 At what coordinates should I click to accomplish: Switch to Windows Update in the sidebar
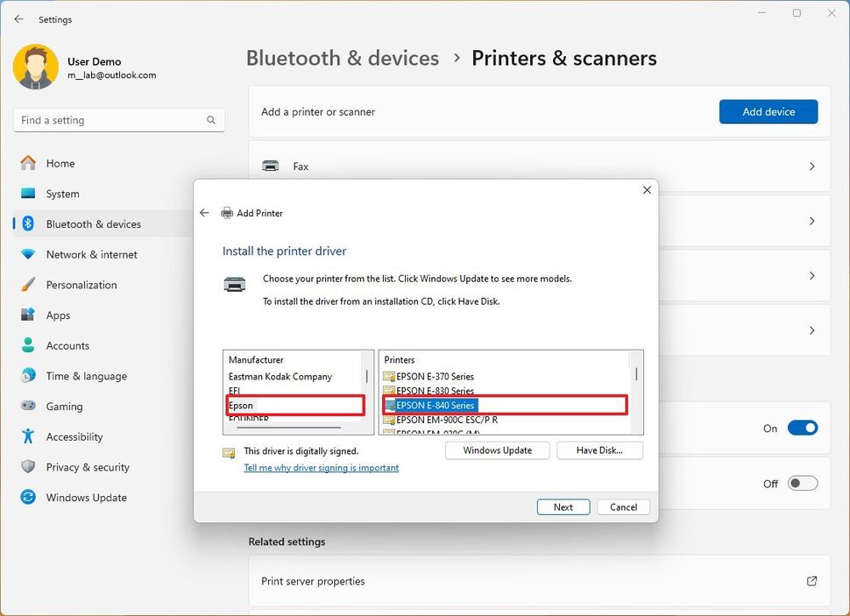[x=27, y=498]
